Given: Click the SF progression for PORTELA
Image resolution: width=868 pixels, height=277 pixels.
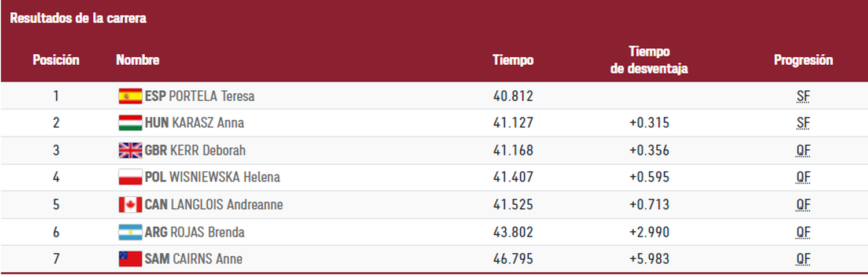Looking at the screenshot, I should pos(803,96).
